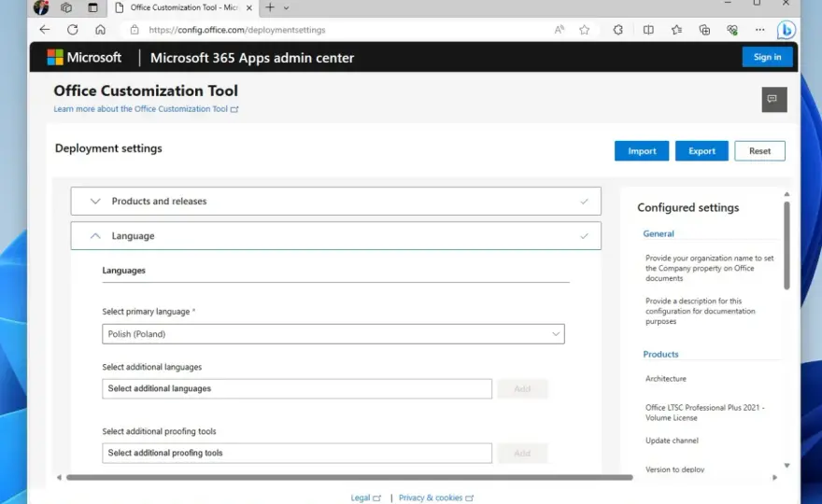Open Products in Configured settings
Viewport: 822px width, 504px height.
(x=660, y=354)
